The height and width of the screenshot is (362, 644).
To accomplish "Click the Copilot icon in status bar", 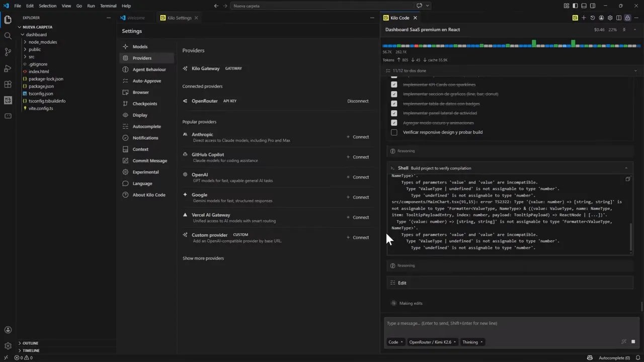I will pyautogui.click(x=590, y=358).
